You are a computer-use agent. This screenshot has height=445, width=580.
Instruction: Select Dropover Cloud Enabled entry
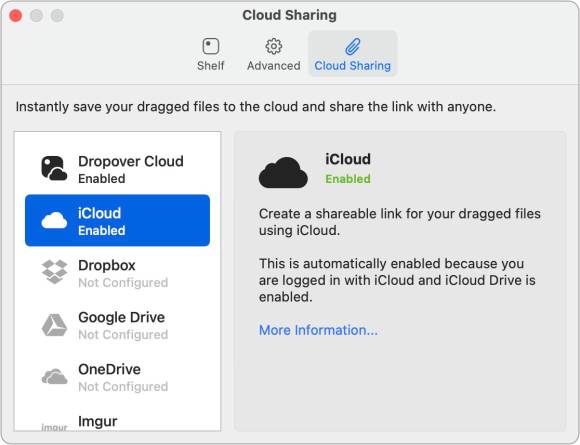pyautogui.click(x=117, y=169)
